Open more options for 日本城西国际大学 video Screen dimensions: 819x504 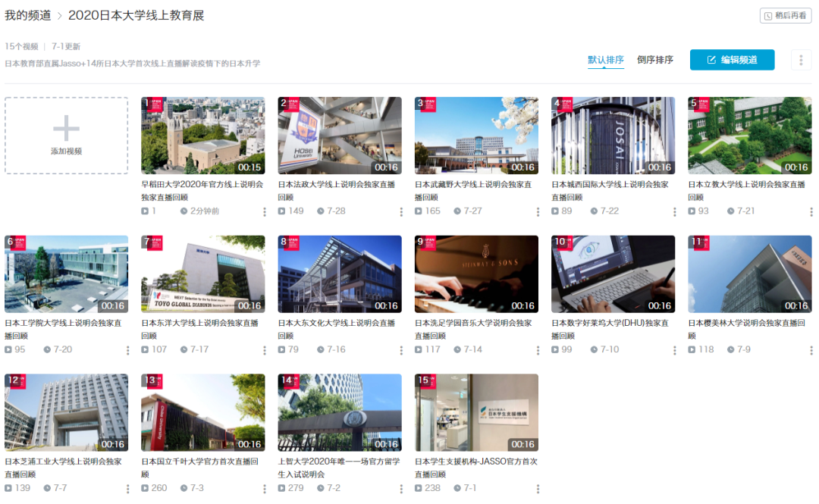click(x=674, y=211)
